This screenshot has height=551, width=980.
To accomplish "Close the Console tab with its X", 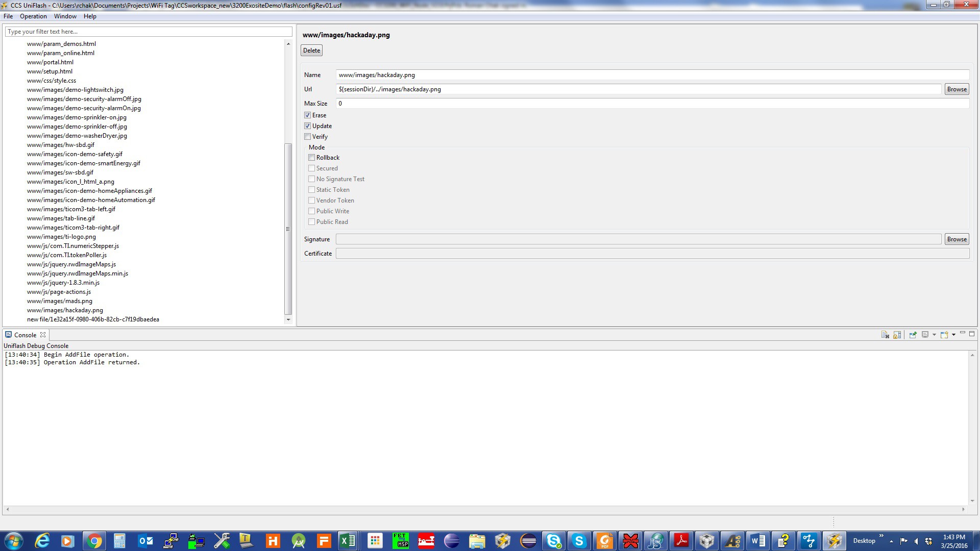I will (43, 335).
